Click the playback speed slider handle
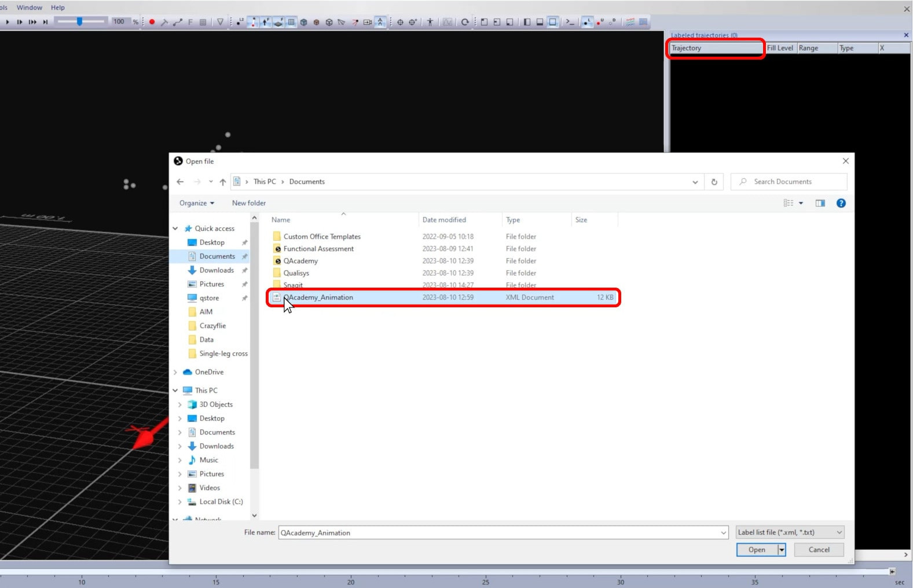Image resolution: width=913 pixels, height=588 pixels. tap(79, 21)
